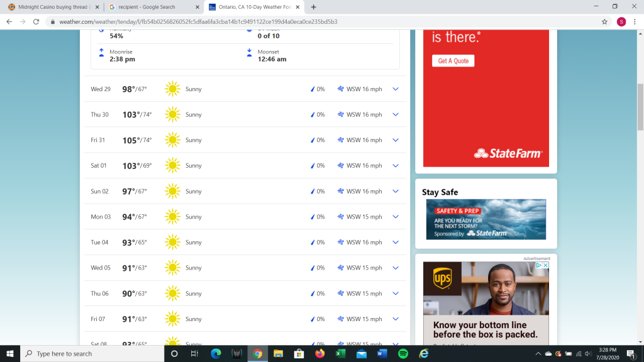
Task: Click the State Farm logo in ad
Action: [x=508, y=153]
